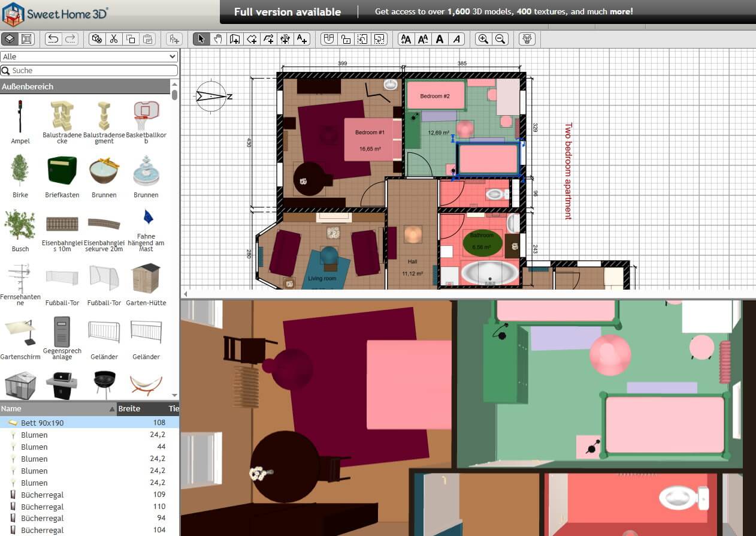Click the Add furniture to home icon
This screenshot has width=756, height=536.
pos(174,39)
